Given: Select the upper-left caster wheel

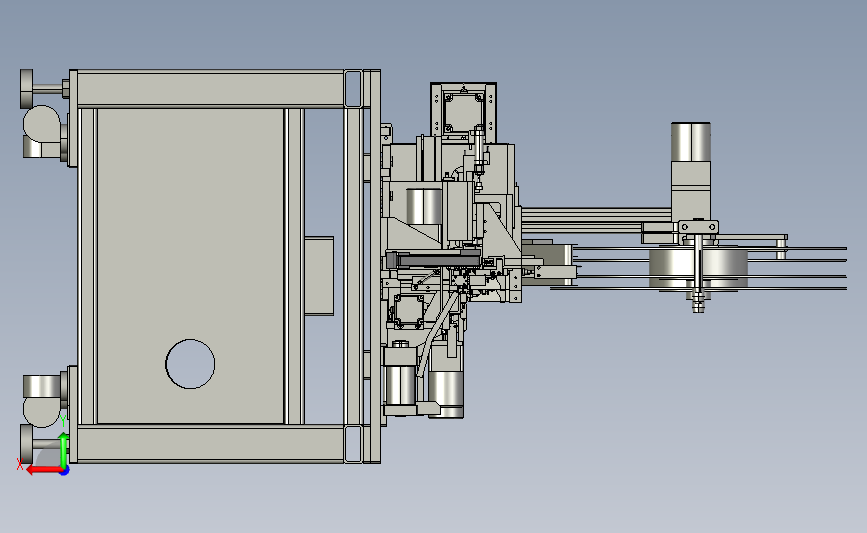Looking at the screenshot, I should point(41,132).
